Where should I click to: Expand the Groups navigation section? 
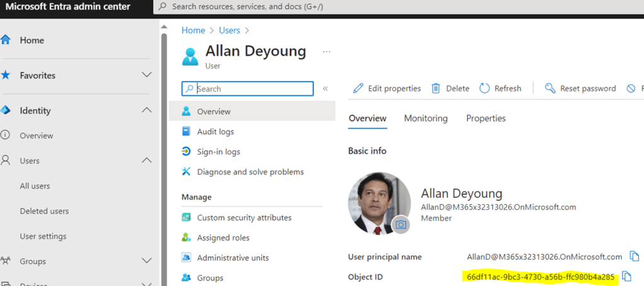click(x=146, y=261)
